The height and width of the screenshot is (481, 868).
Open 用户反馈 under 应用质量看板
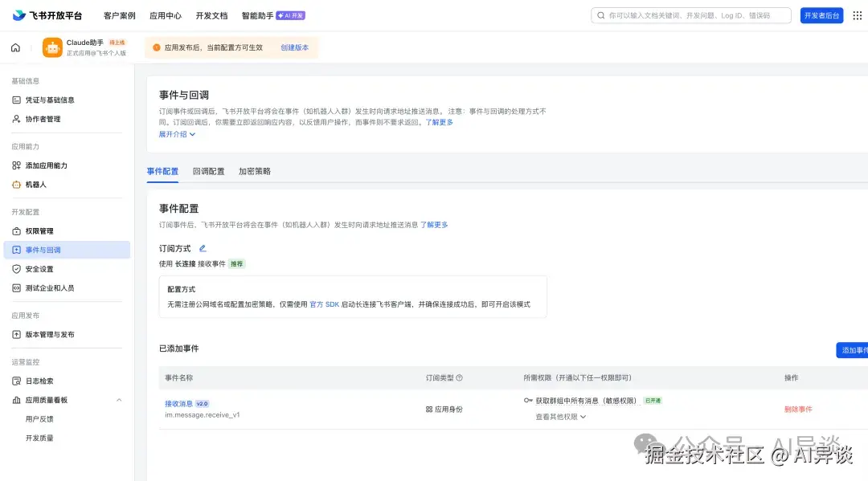(x=39, y=419)
